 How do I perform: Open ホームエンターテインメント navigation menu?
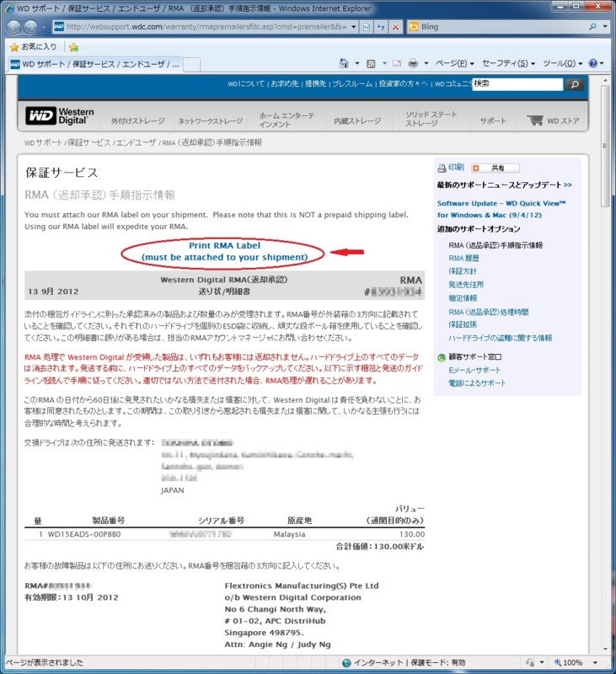tap(287, 120)
